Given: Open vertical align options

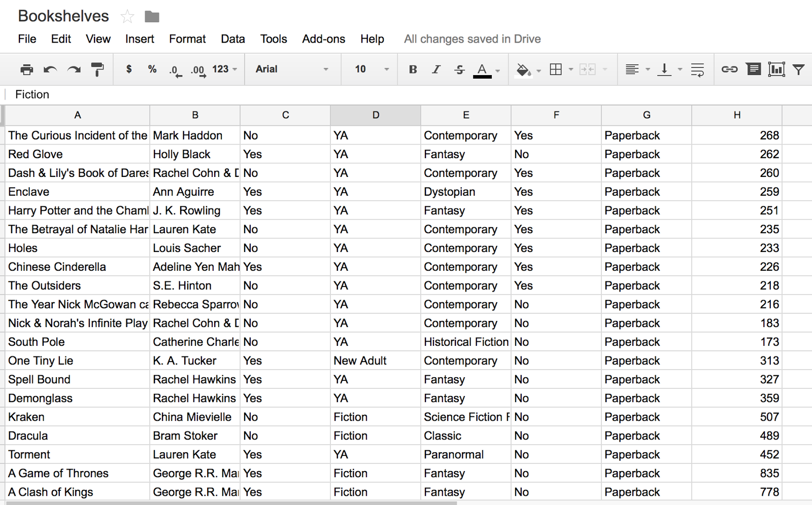Looking at the screenshot, I should pos(664,69).
